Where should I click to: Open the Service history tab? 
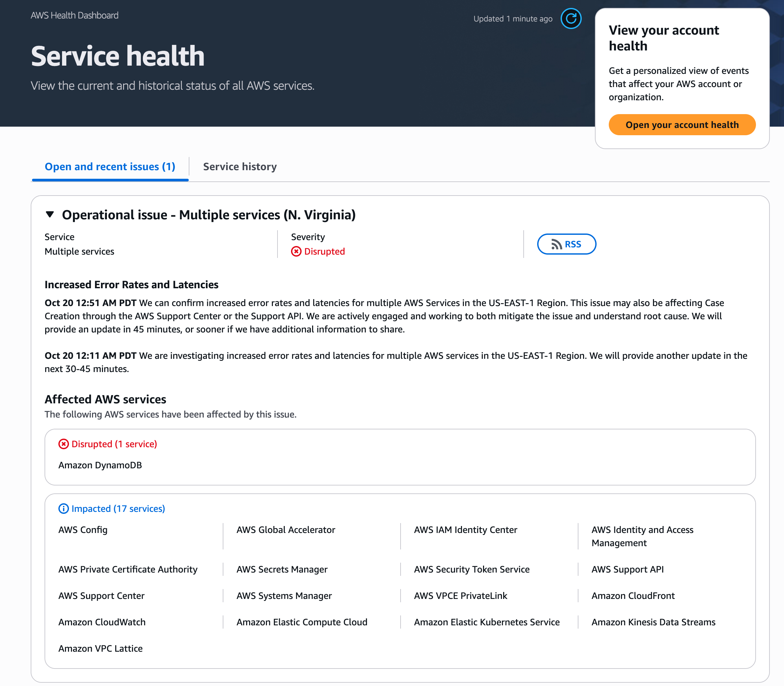pyautogui.click(x=240, y=167)
